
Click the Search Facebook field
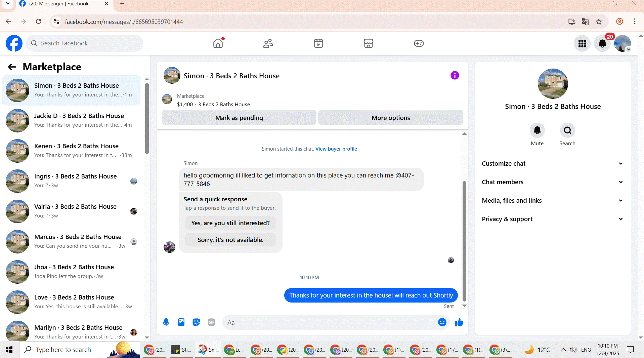click(x=85, y=43)
